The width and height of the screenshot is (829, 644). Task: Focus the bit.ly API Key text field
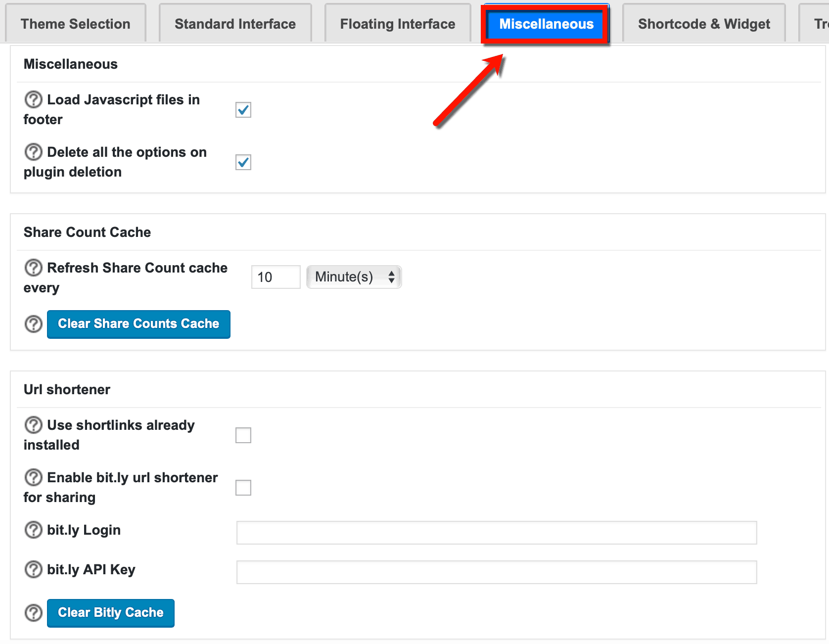496,572
